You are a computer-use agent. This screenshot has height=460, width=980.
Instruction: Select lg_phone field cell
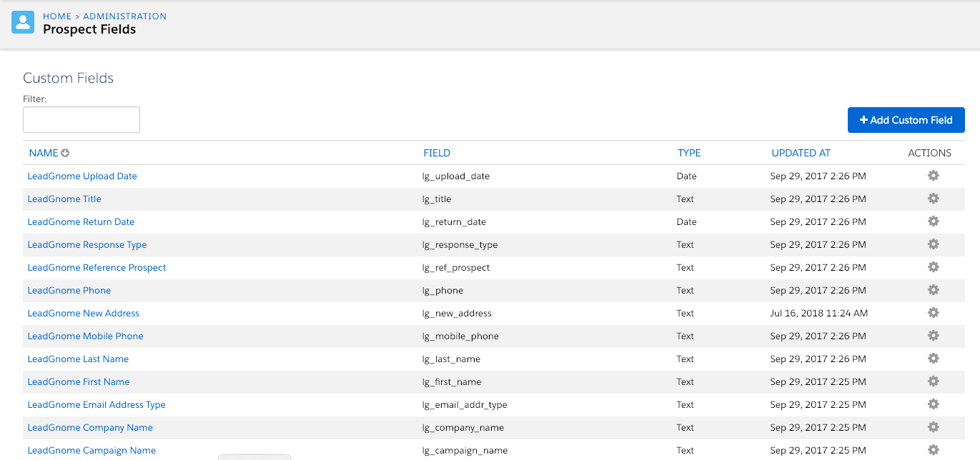pos(443,290)
